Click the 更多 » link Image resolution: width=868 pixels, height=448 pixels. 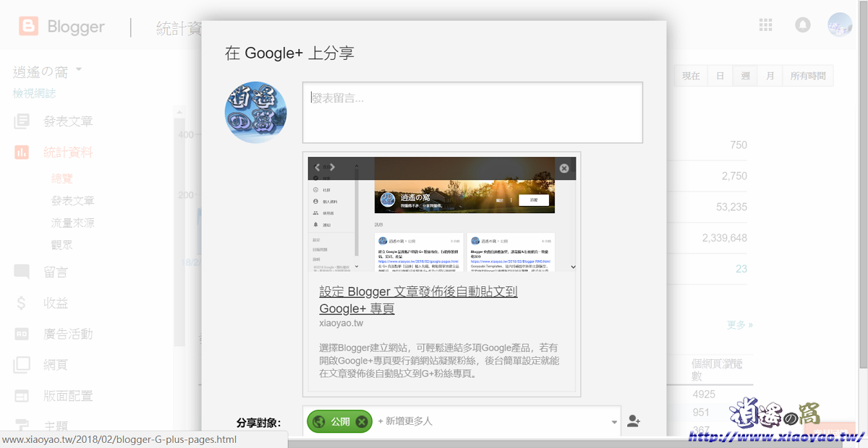739,325
